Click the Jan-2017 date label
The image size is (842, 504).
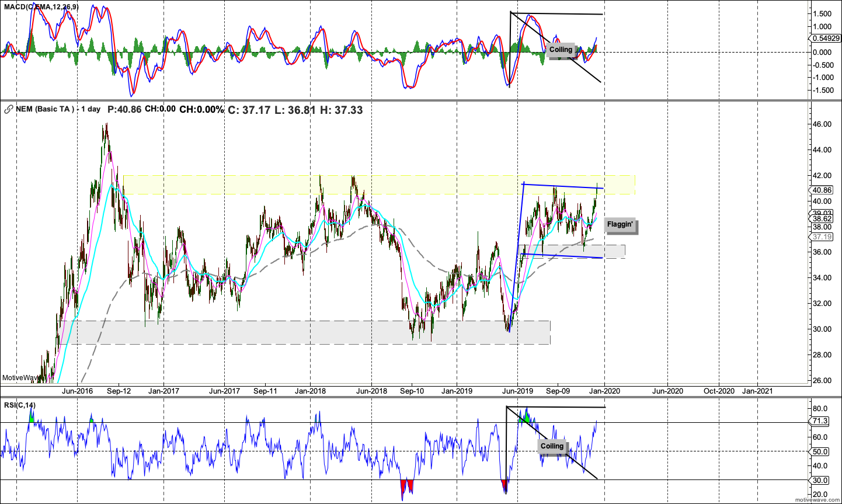(163, 391)
